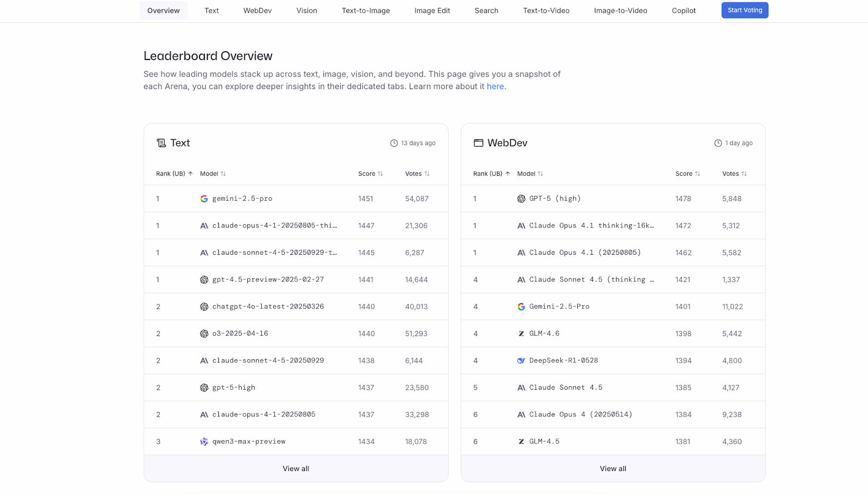Switch to the Vision tab

click(307, 11)
